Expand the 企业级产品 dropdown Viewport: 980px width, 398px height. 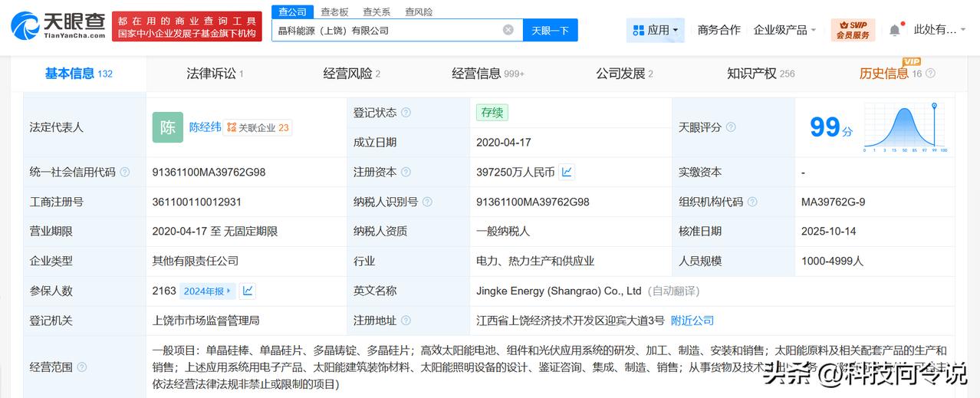(x=785, y=30)
